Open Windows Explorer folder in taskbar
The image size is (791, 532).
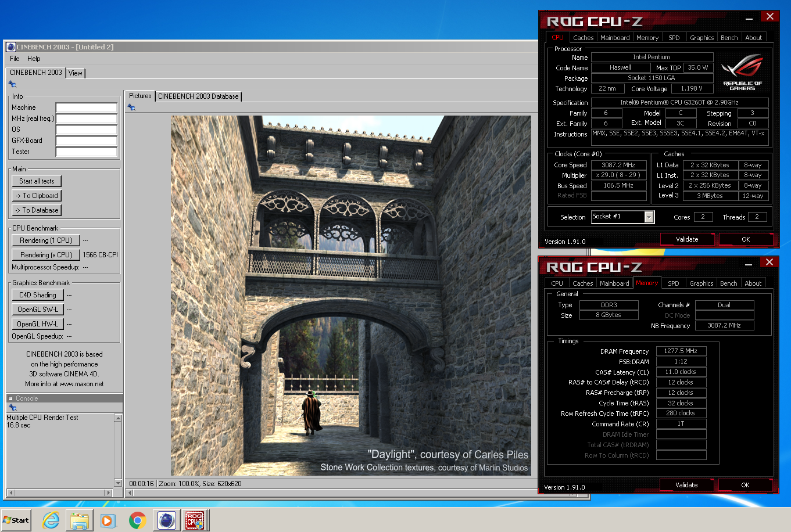[80, 520]
